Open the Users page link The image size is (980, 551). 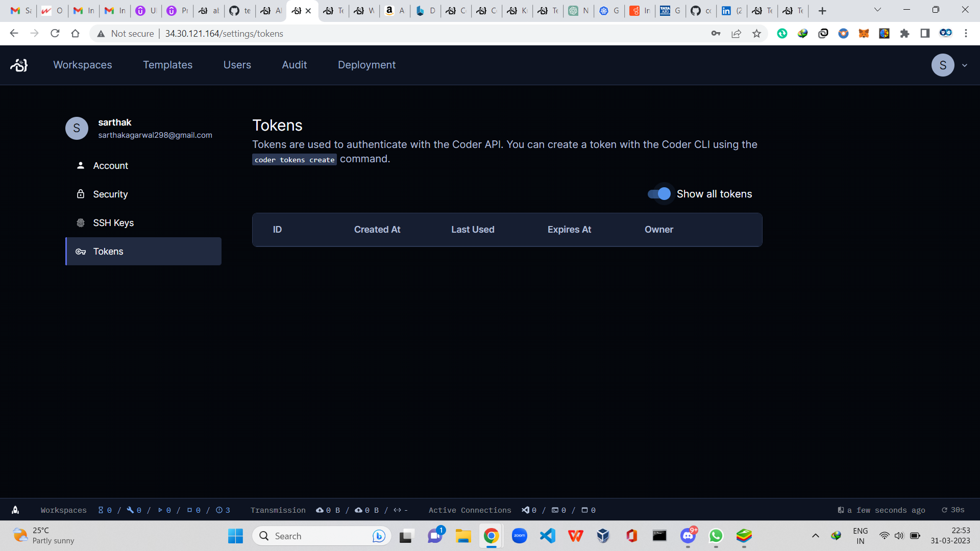click(237, 65)
